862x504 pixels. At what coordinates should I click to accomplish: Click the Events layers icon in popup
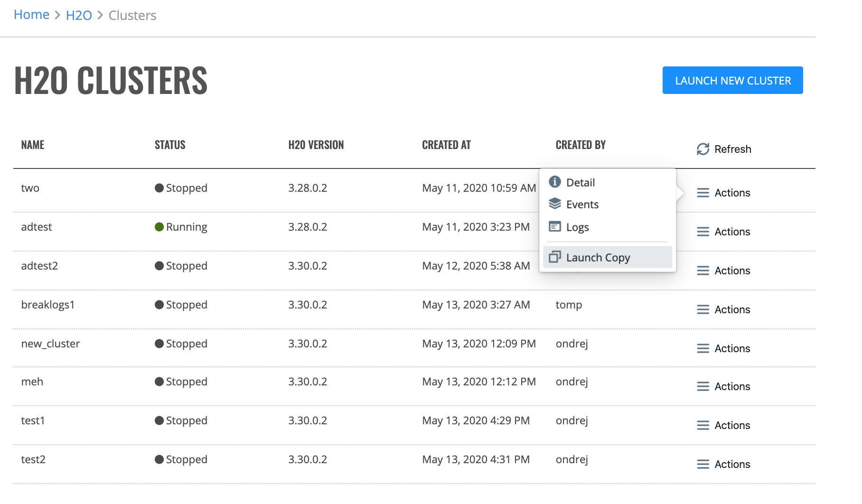[554, 204]
